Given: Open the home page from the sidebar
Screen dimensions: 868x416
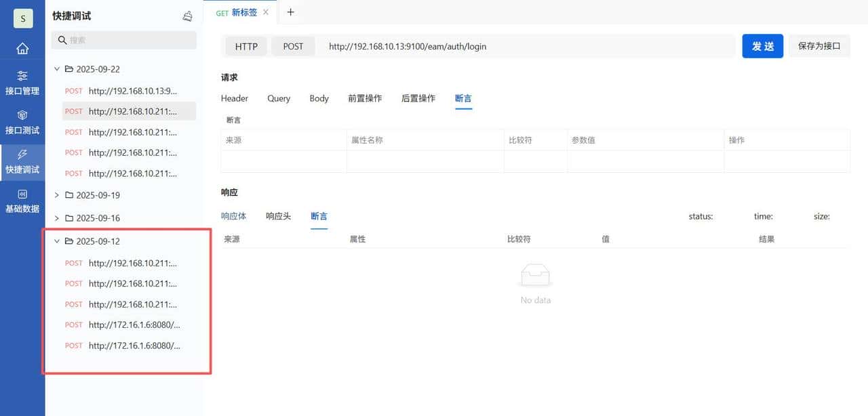Looking at the screenshot, I should pyautogui.click(x=22, y=48).
